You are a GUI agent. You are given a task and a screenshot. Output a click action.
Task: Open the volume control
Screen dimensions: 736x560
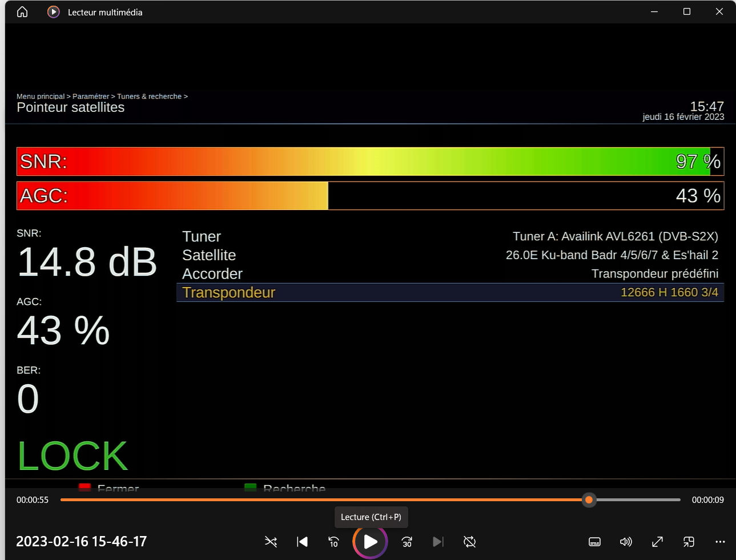[626, 542]
